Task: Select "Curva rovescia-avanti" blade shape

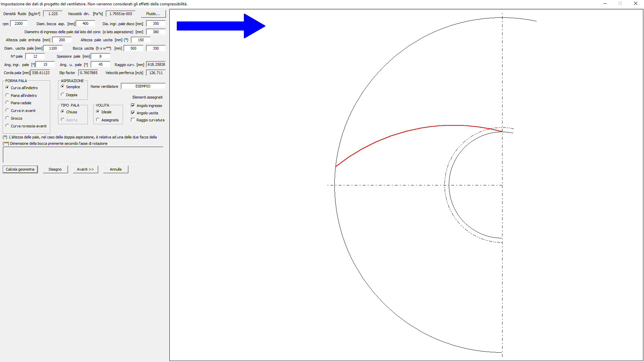Action: click(7, 126)
